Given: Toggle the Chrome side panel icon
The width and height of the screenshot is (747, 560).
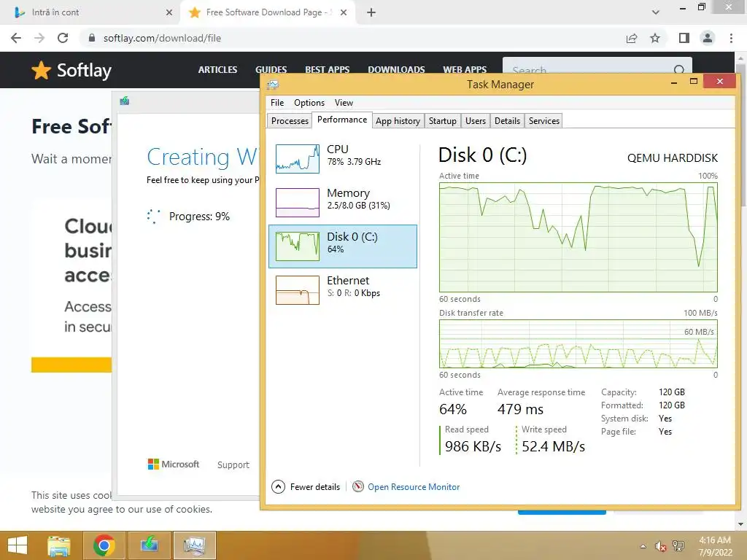Looking at the screenshot, I should (684, 38).
